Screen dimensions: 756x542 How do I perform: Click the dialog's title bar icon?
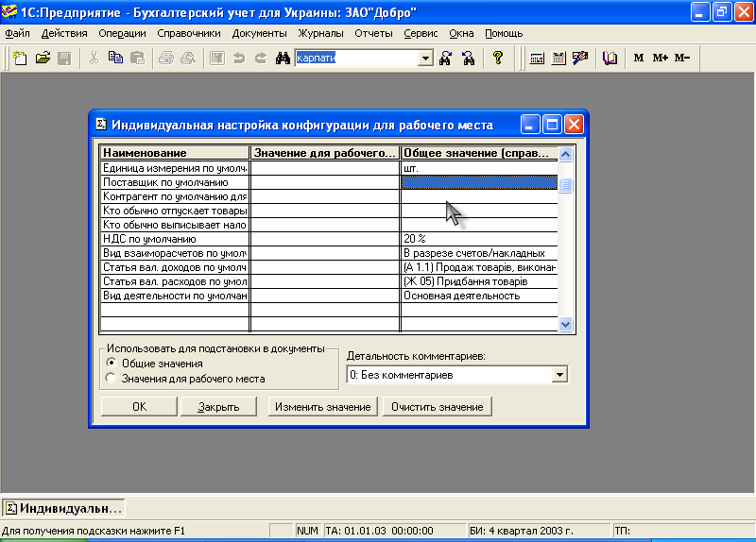tap(101, 125)
